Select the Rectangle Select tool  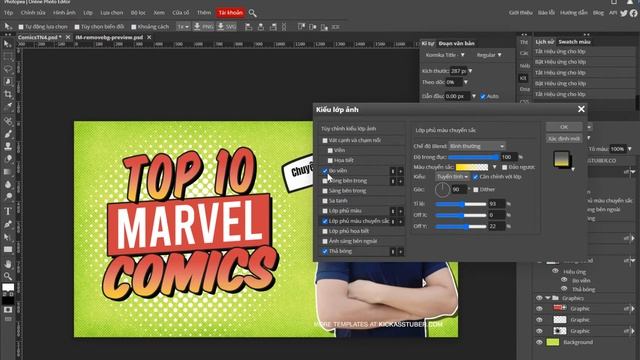8,56
